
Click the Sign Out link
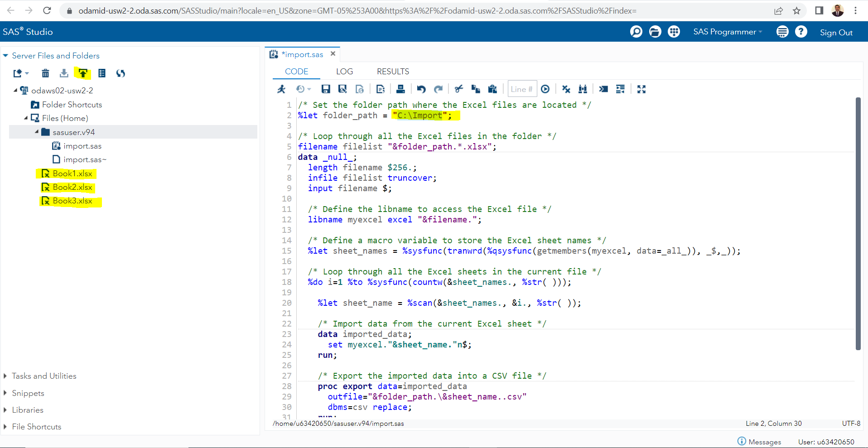[836, 32]
